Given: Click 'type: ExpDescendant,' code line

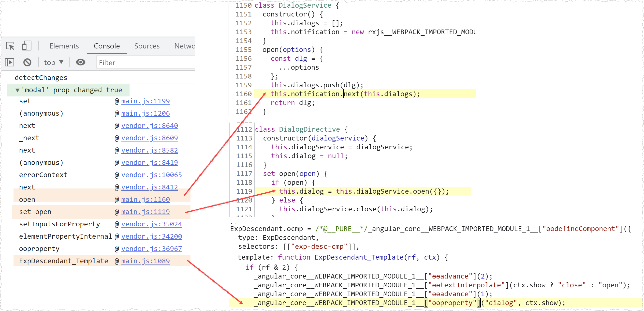Looking at the screenshot, I should point(278,238).
